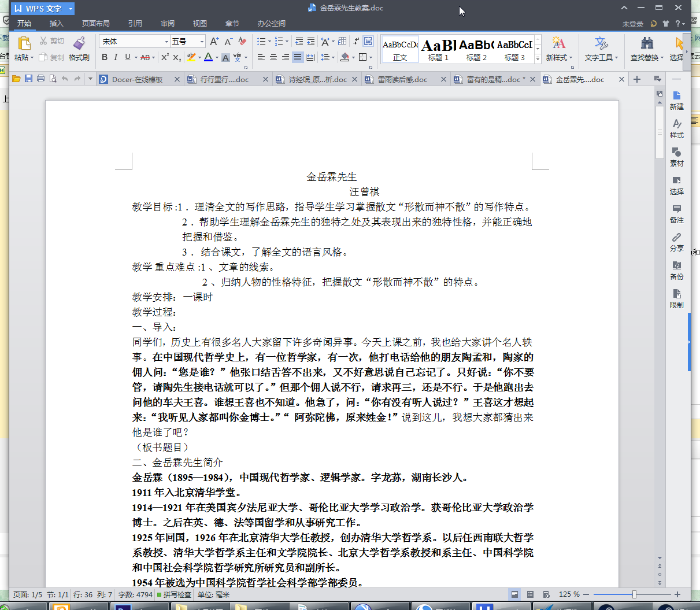Increase paragraph indent
Image resolution: width=700 pixels, height=610 pixels.
pos(311,41)
